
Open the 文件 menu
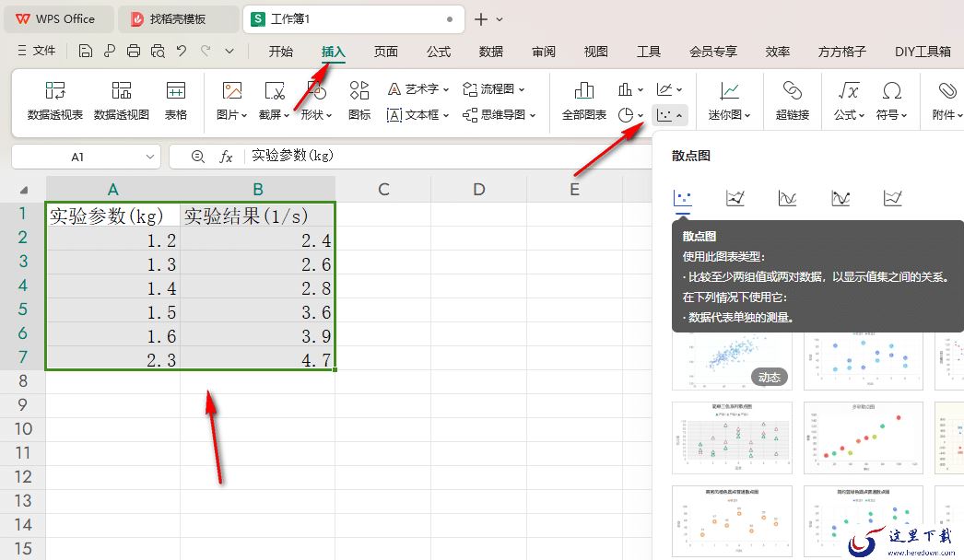point(37,51)
